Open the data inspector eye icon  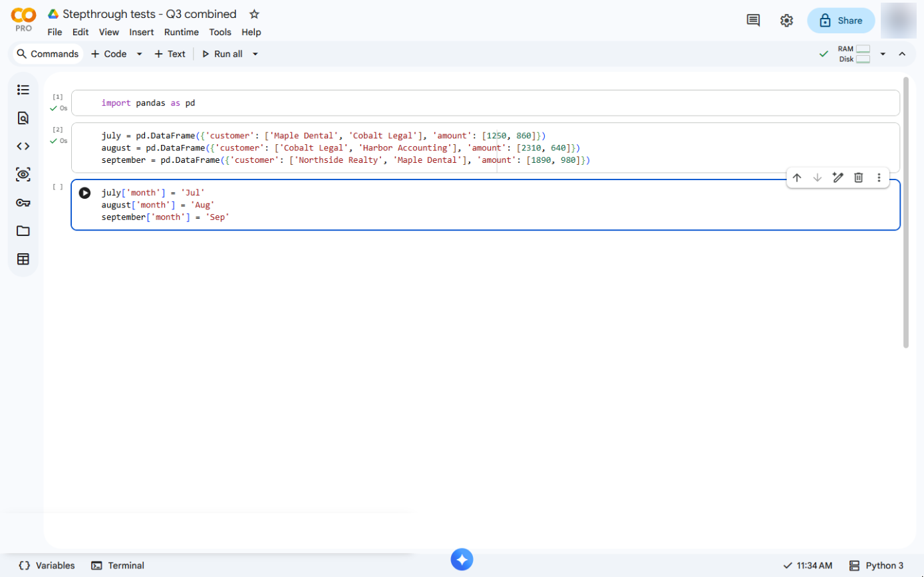(x=23, y=175)
